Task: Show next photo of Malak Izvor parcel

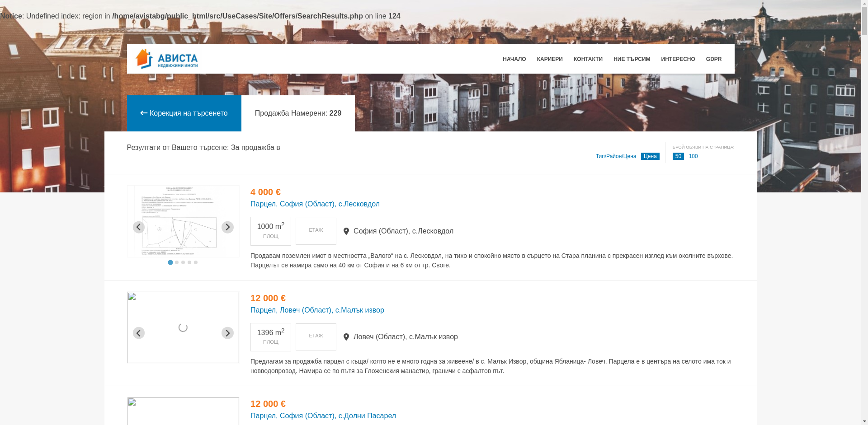Action: click(227, 333)
